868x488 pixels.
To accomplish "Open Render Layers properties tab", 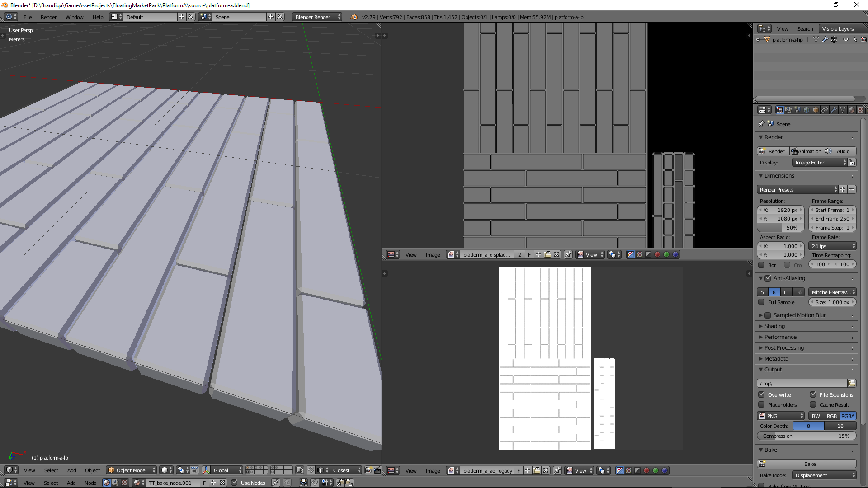I will coord(788,110).
